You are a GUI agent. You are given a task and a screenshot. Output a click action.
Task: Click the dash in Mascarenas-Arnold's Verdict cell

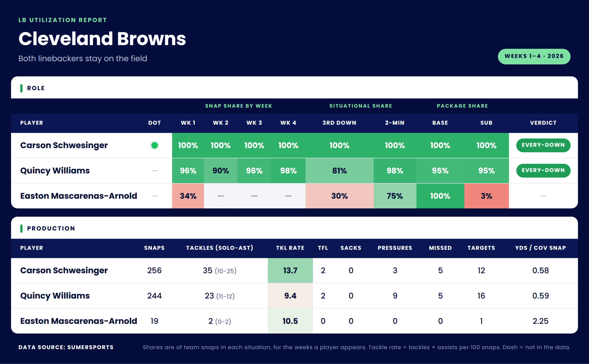tap(543, 196)
